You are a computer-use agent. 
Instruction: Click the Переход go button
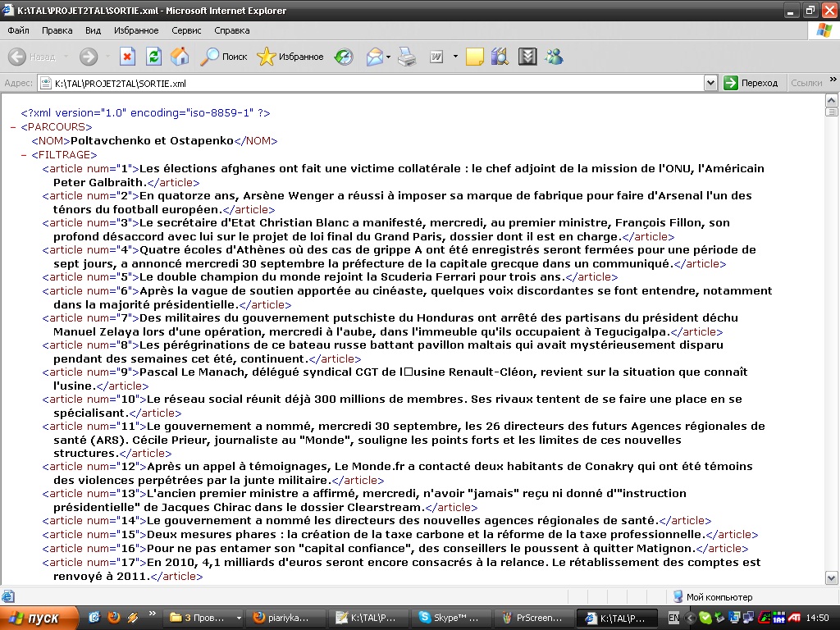point(751,83)
